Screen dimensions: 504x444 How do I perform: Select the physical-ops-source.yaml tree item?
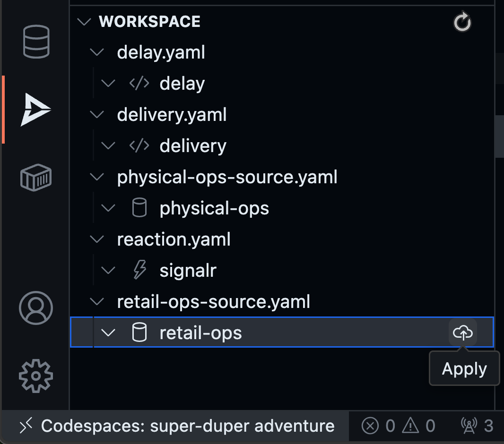(227, 177)
